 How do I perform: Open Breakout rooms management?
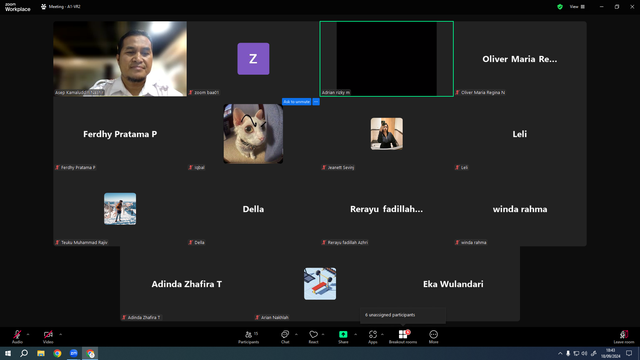[403, 337]
